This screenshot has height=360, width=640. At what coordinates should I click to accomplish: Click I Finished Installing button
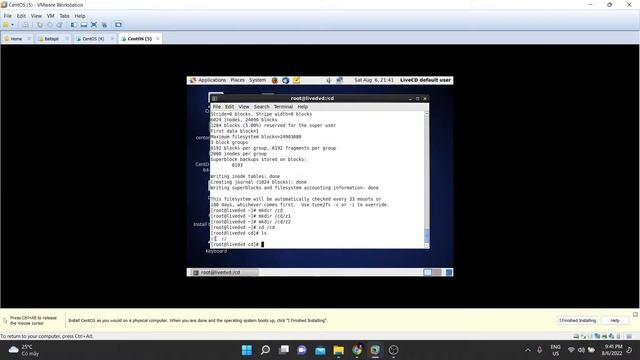pyautogui.click(x=577, y=320)
